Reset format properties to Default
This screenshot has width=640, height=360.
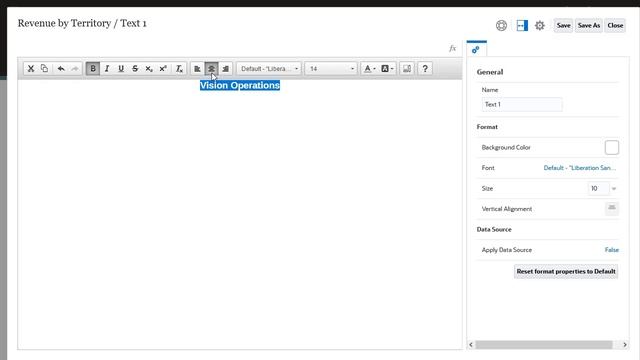pos(566,271)
